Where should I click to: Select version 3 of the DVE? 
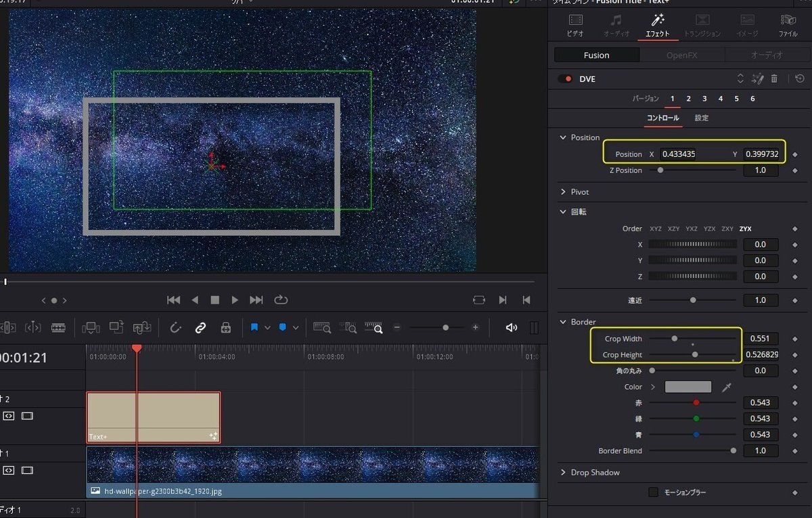tap(704, 99)
